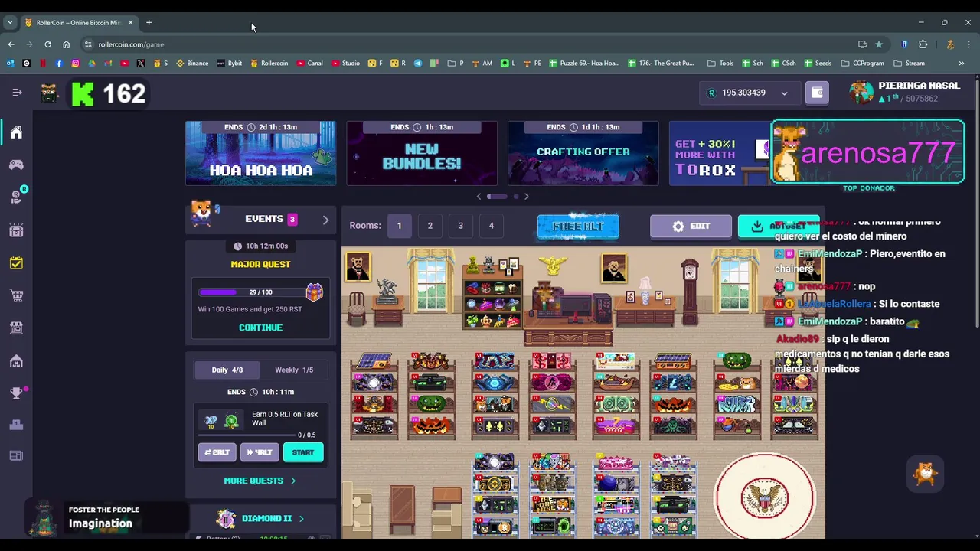Bookmark this page with the star icon
The image size is (980, 551).
(878, 44)
